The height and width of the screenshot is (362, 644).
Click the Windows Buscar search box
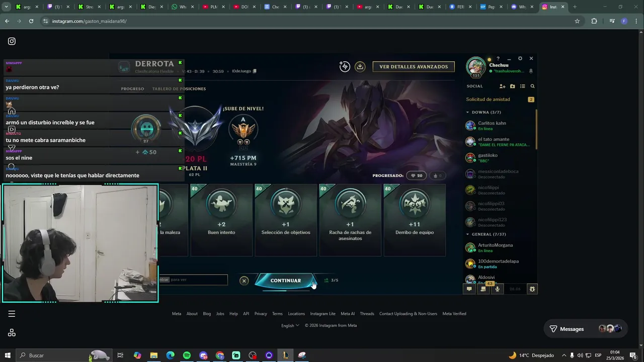64,355
